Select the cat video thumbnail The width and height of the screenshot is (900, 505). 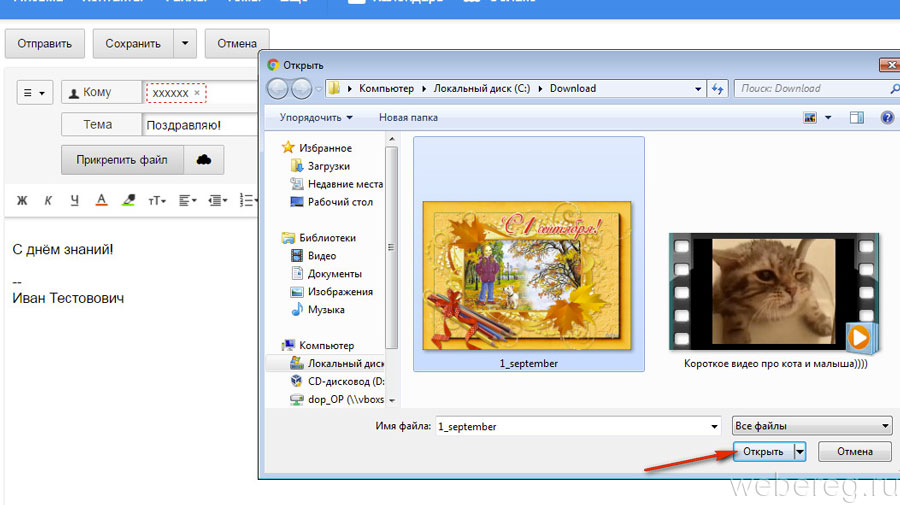774,292
